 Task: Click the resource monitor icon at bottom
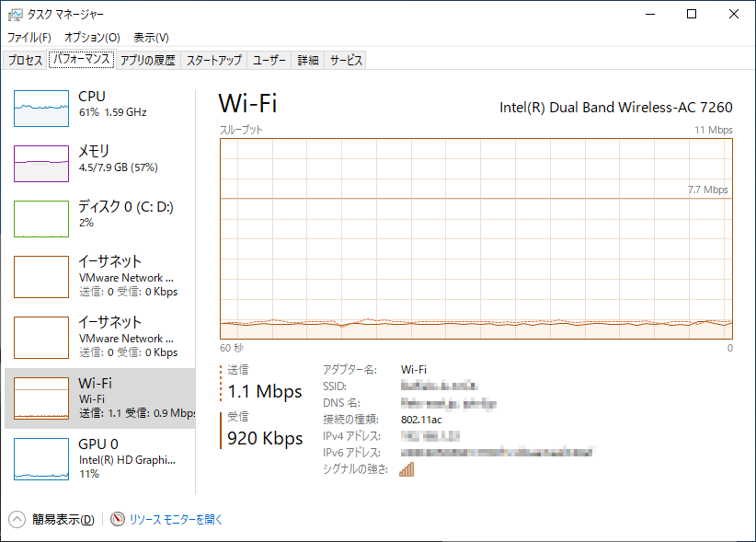(117, 518)
